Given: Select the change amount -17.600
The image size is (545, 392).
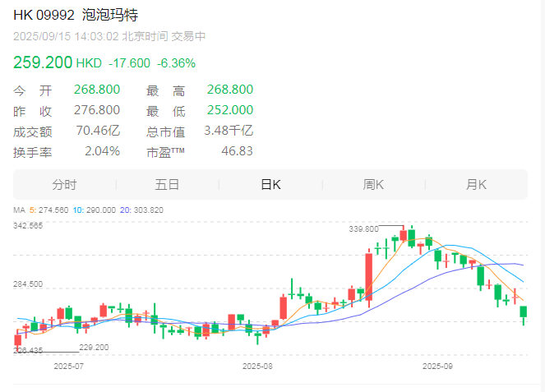Looking at the screenshot, I should 129,63.
